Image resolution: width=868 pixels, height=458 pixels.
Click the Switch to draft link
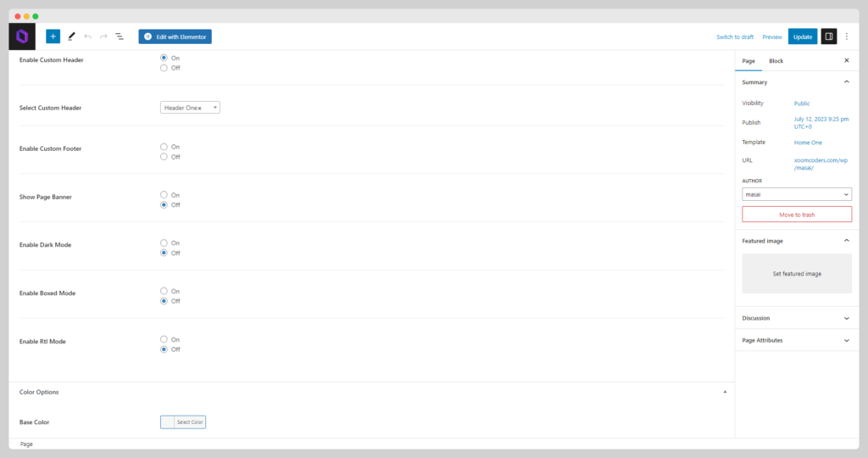click(735, 37)
